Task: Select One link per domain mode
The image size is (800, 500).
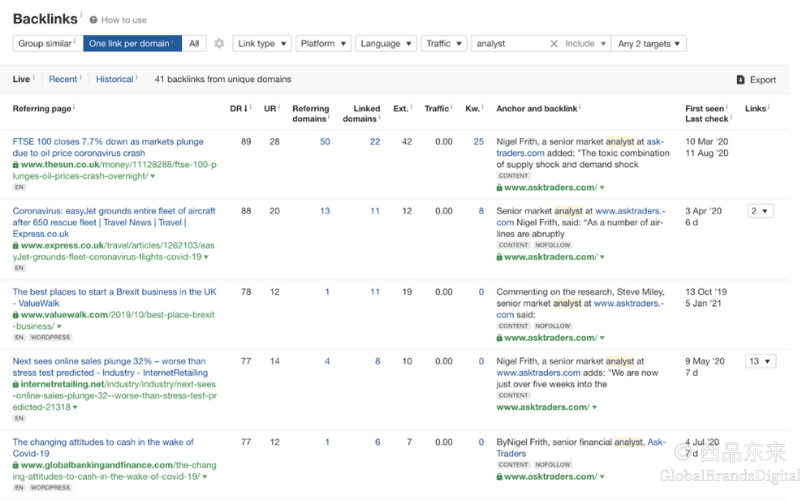Action: (132, 43)
